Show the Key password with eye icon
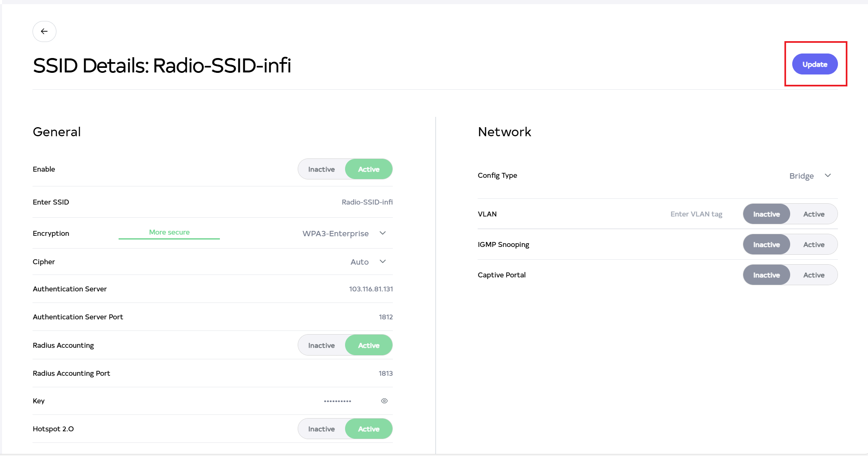The image size is (868, 456). [384, 401]
